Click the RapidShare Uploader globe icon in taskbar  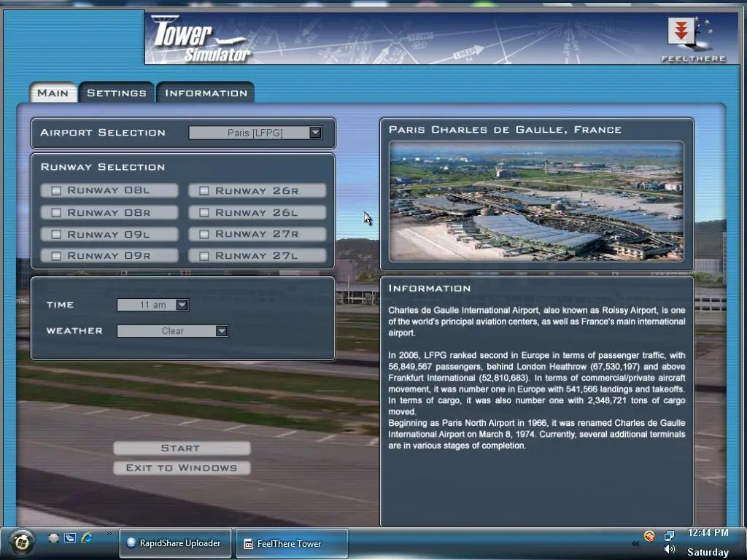point(131,542)
